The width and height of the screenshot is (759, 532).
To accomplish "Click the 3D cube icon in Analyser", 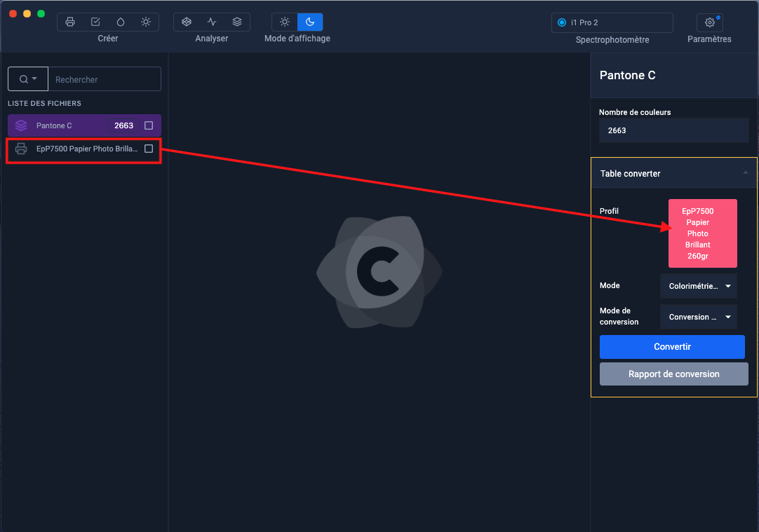I will click(187, 22).
